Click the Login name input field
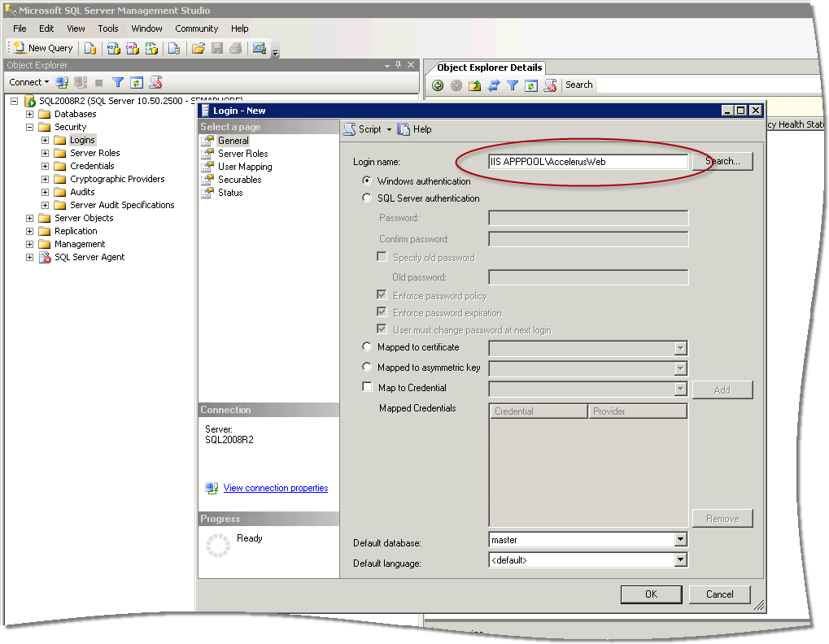The width and height of the screenshot is (829, 644). click(x=588, y=162)
